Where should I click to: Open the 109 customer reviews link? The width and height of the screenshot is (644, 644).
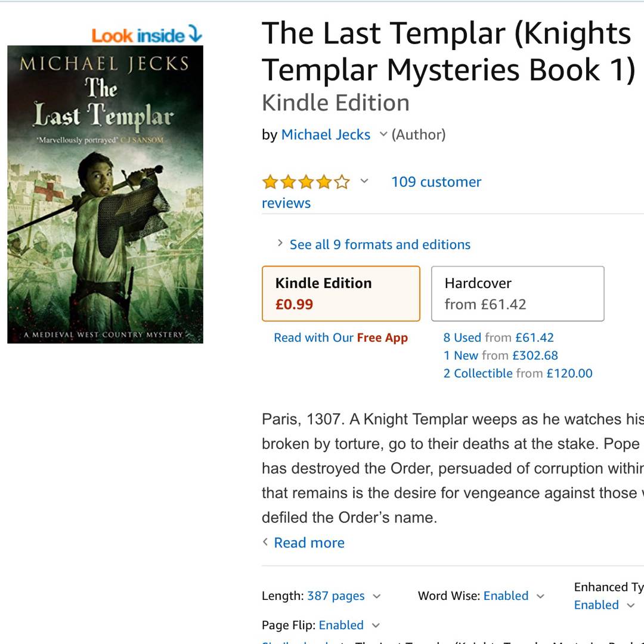click(x=371, y=192)
